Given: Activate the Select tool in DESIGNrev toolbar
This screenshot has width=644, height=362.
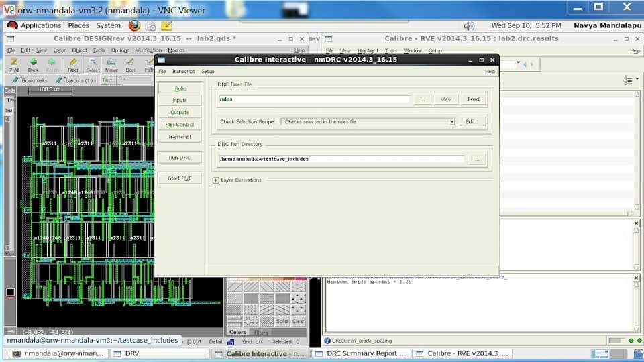Looking at the screenshot, I should pyautogui.click(x=93, y=65).
